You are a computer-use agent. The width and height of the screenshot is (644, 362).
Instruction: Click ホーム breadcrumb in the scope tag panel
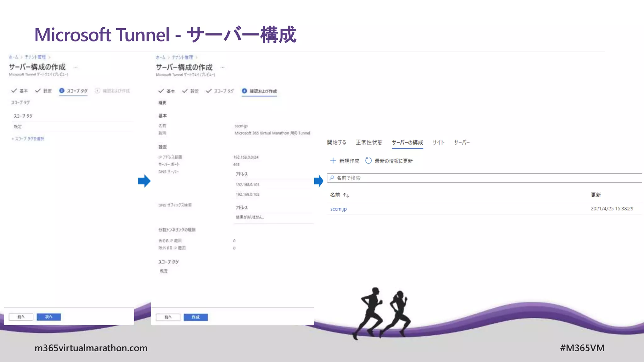[14, 57]
